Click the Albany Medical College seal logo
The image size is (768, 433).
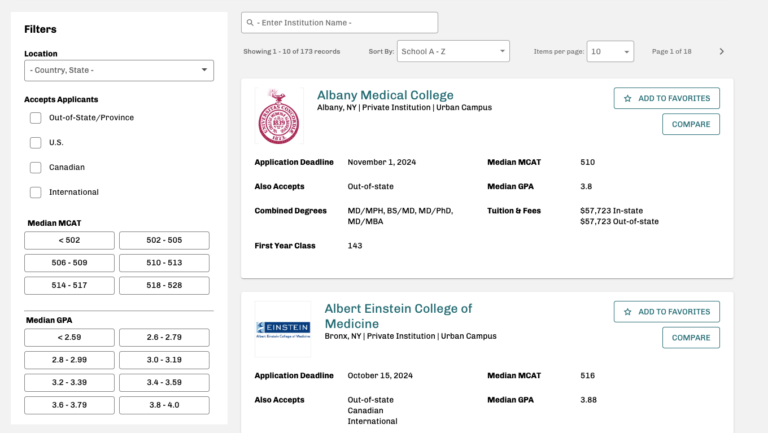click(279, 116)
